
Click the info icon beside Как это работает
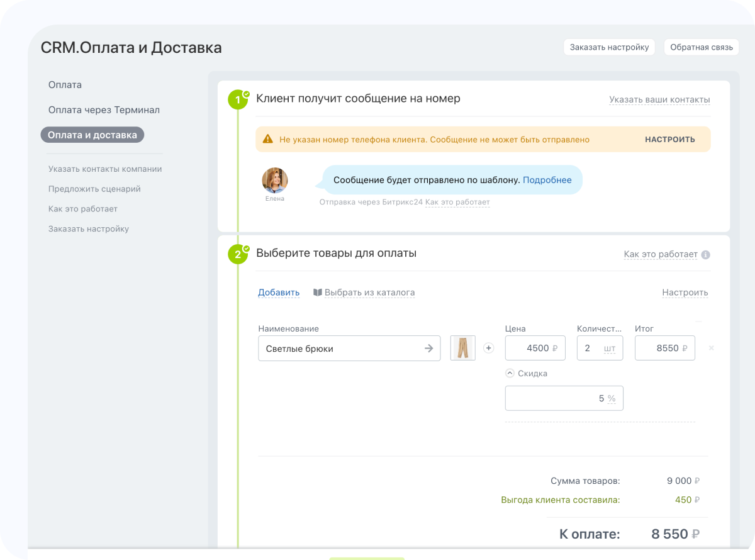click(x=705, y=255)
